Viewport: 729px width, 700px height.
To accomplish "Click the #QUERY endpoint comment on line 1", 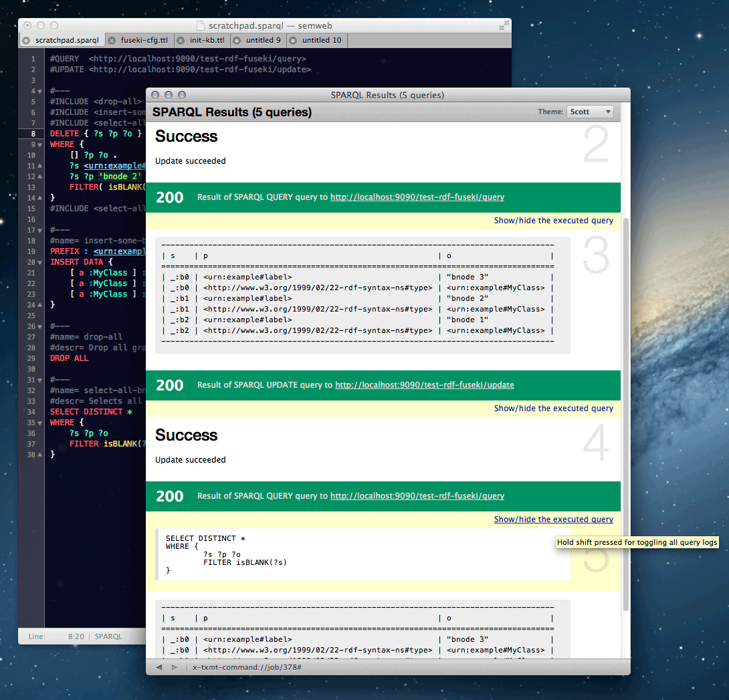I will [178, 59].
